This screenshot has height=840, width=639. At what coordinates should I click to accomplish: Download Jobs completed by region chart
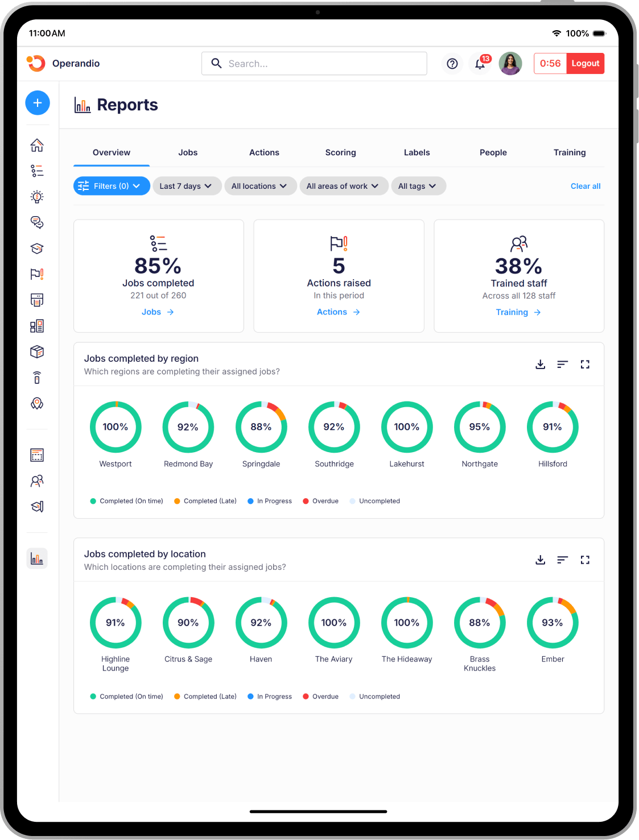coord(540,365)
